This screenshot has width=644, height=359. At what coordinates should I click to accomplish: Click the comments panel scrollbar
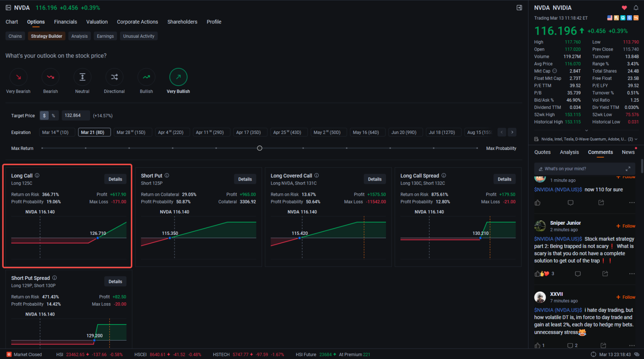coord(642,166)
